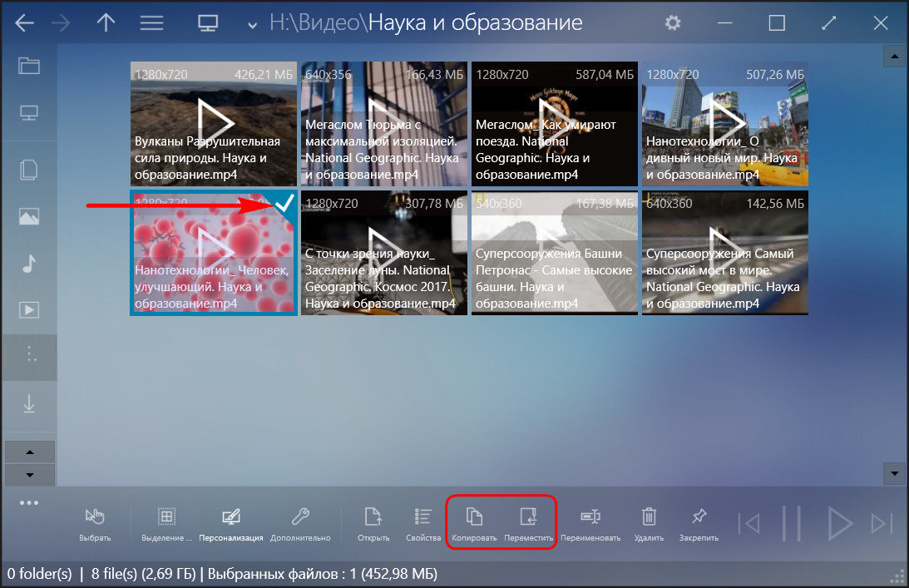Show file Свойства
Image resolution: width=909 pixels, height=588 pixels.
pos(423,524)
